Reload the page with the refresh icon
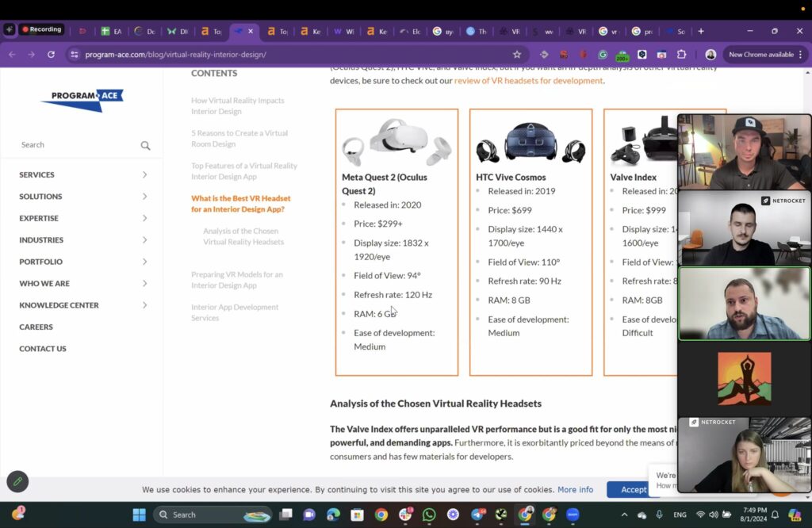Screen dimensions: 812x528 [x=51, y=55]
